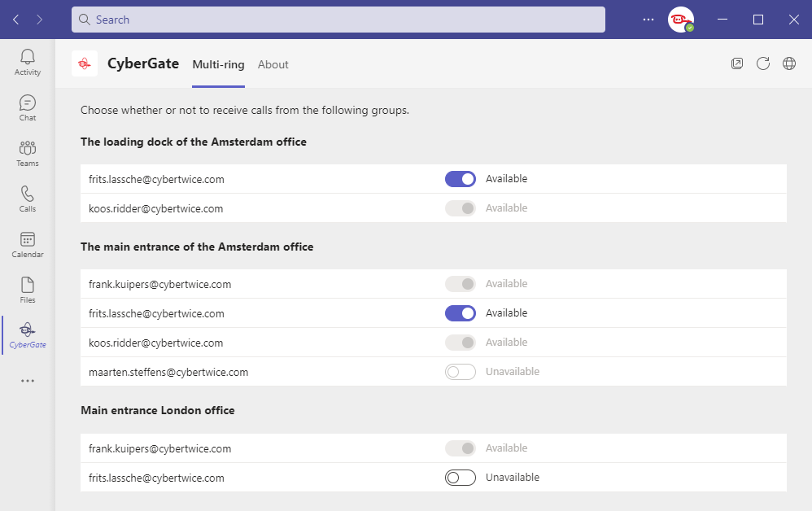Image resolution: width=812 pixels, height=511 pixels.
Task: Reload the CyberGate tab
Action: tap(763, 63)
